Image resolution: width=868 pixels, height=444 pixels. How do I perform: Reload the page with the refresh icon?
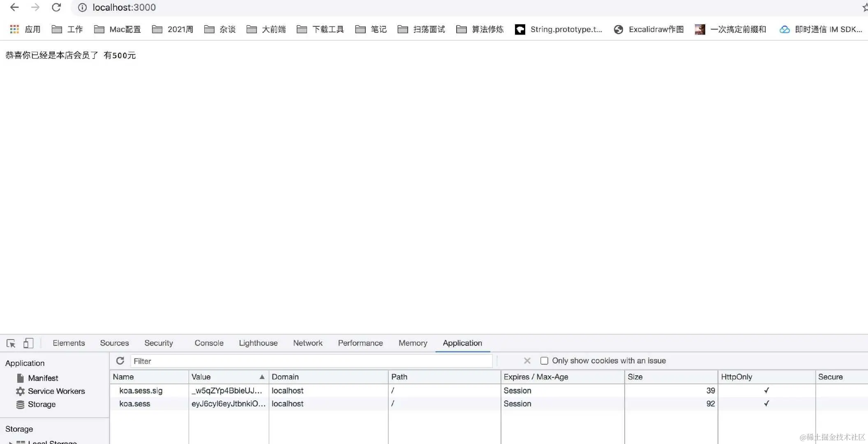(56, 7)
